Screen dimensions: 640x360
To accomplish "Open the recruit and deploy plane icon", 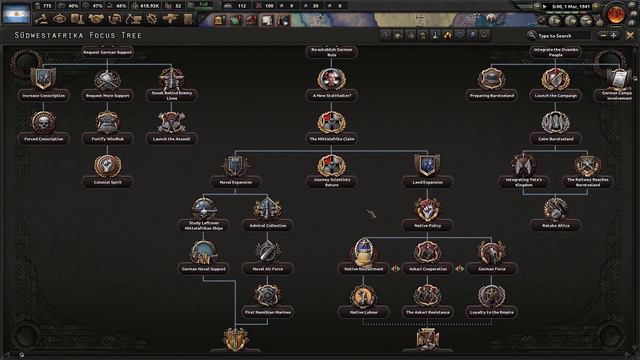I will click(x=170, y=19).
